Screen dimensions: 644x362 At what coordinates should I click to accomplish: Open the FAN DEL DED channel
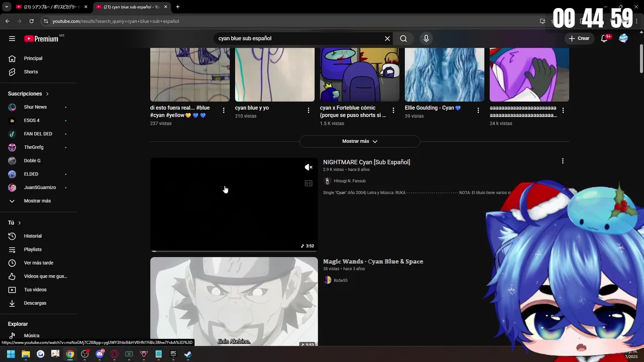38,134
